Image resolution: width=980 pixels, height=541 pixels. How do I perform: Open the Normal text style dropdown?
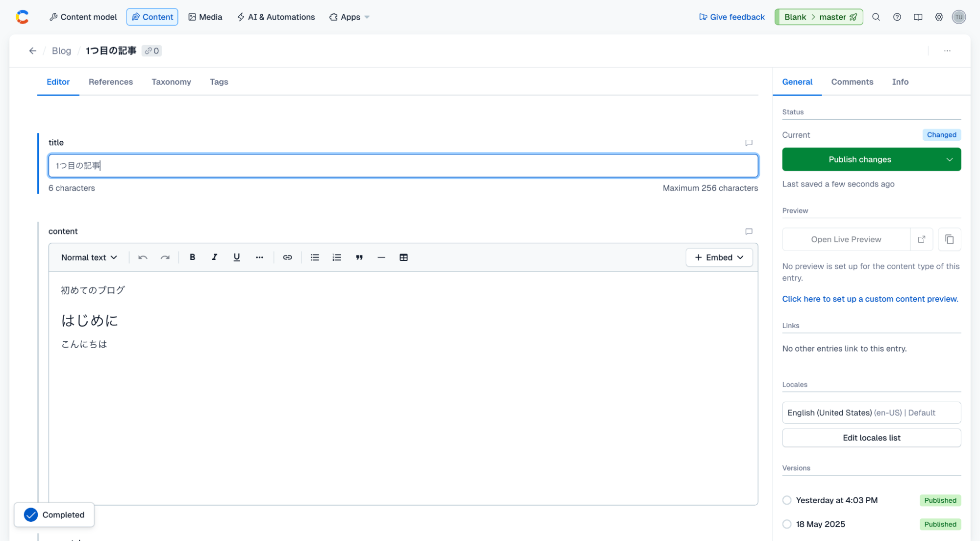coord(89,257)
